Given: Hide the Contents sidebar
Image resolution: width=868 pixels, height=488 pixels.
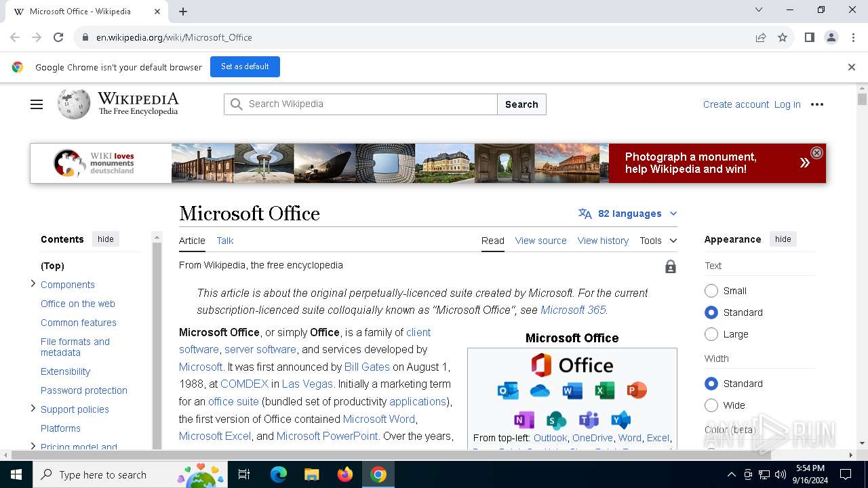Looking at the screenshot, I should 106,239.
